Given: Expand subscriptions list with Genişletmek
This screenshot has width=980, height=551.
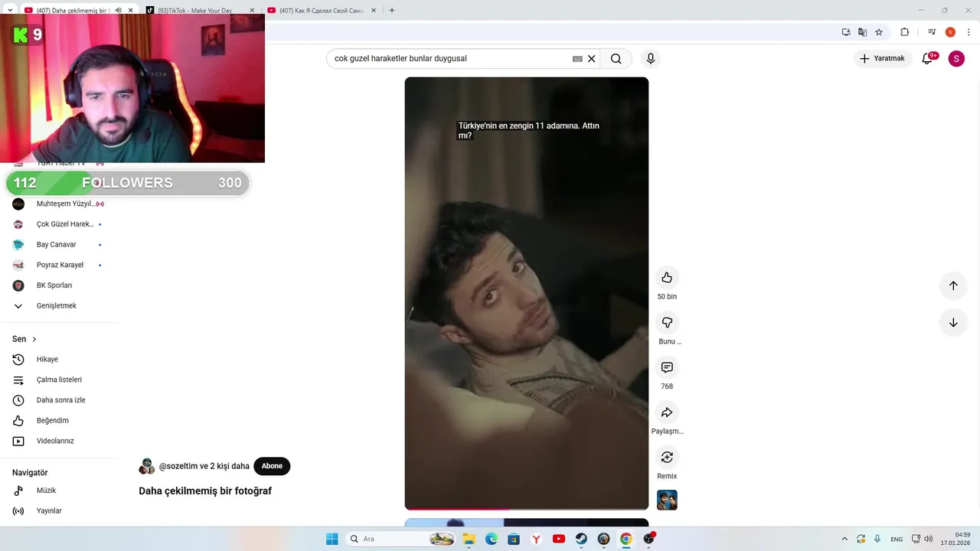Looking at the screenshot, I should (x=58, y=306).
